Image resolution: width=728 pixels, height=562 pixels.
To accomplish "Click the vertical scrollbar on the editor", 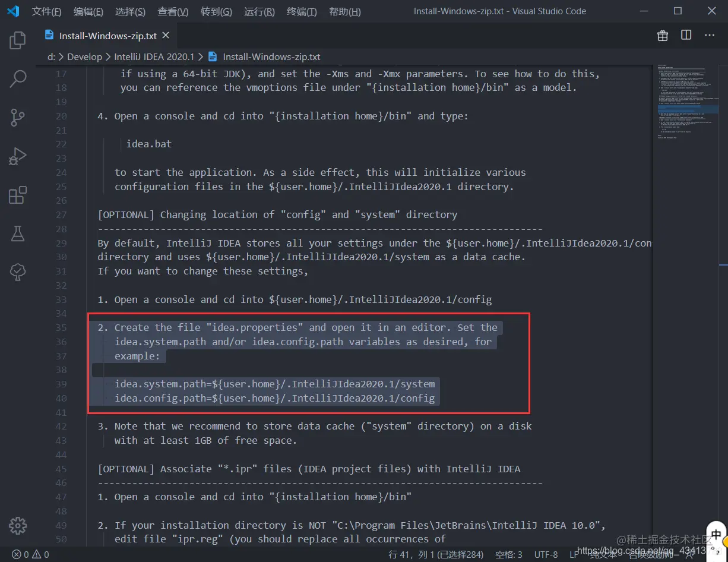I will point(723,305).
